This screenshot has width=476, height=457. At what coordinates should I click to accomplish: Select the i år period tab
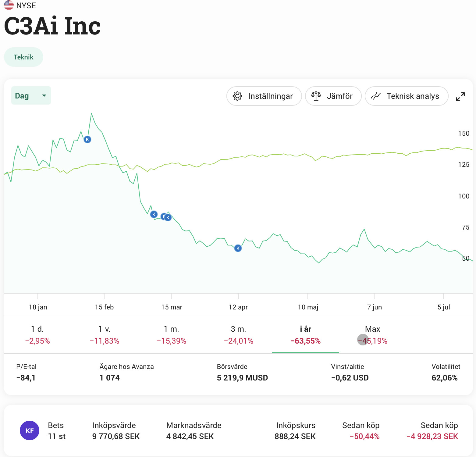tap(306, 335)
